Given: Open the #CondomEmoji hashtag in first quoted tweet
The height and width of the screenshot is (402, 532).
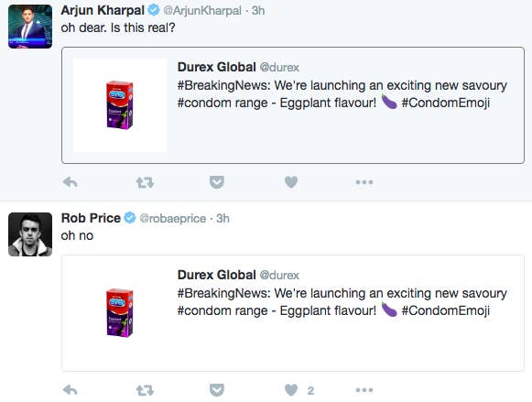Looking at the screenshot, I should click(446, 103).
